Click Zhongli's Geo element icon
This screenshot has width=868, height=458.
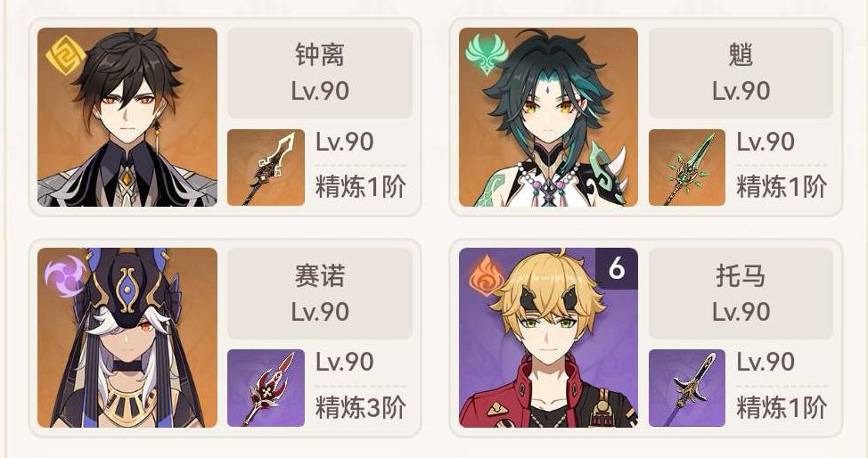coord(66,55)
